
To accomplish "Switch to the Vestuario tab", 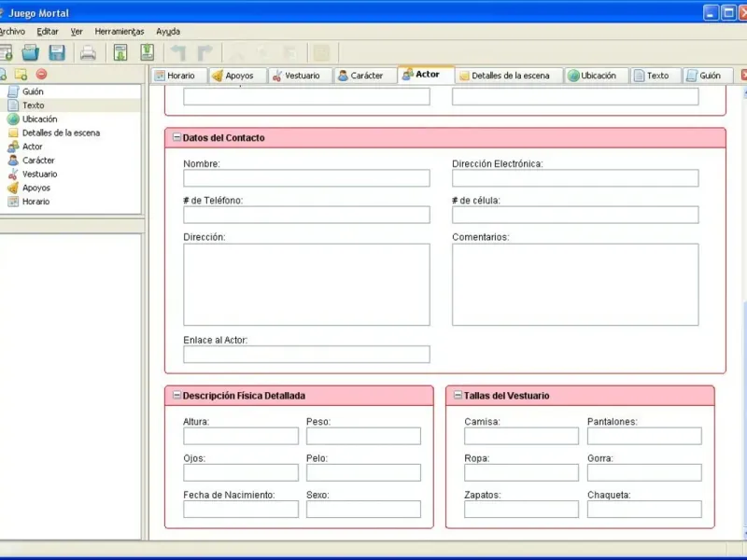I will click(x=301, y=76).
